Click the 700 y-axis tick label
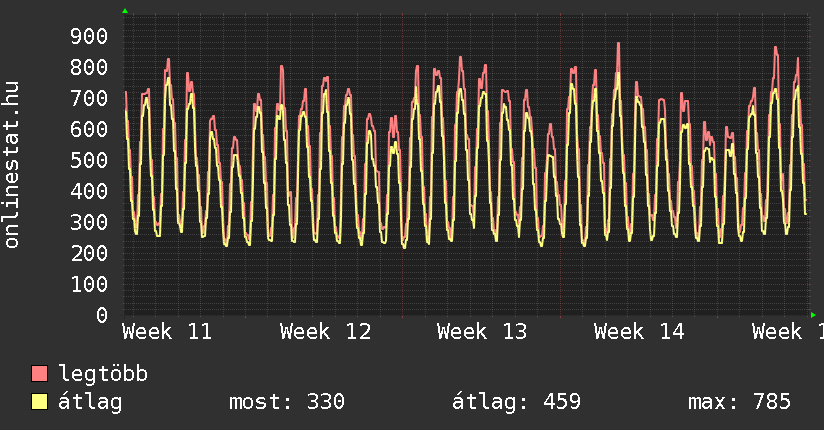 tap(88, 99)
